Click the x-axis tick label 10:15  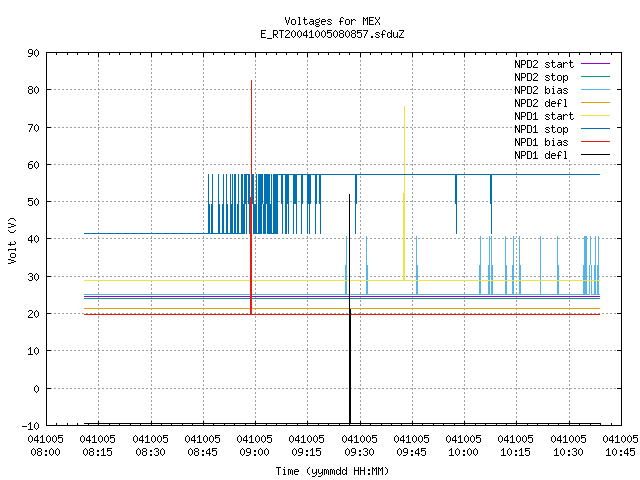coord(516,452)
